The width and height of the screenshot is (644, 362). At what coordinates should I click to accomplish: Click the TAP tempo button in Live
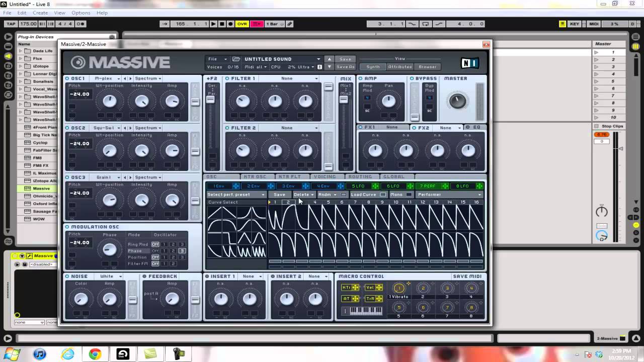[x=11, y=24]
